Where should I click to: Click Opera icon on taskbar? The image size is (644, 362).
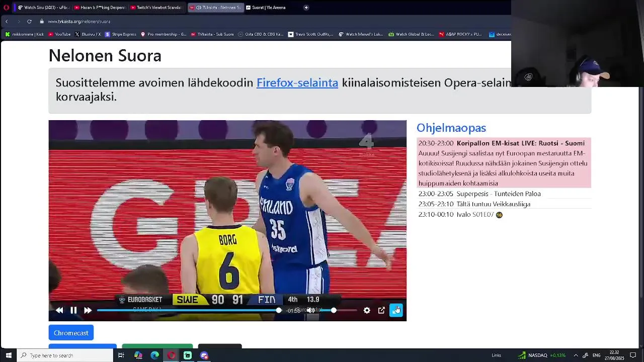[x=172, y=355]
